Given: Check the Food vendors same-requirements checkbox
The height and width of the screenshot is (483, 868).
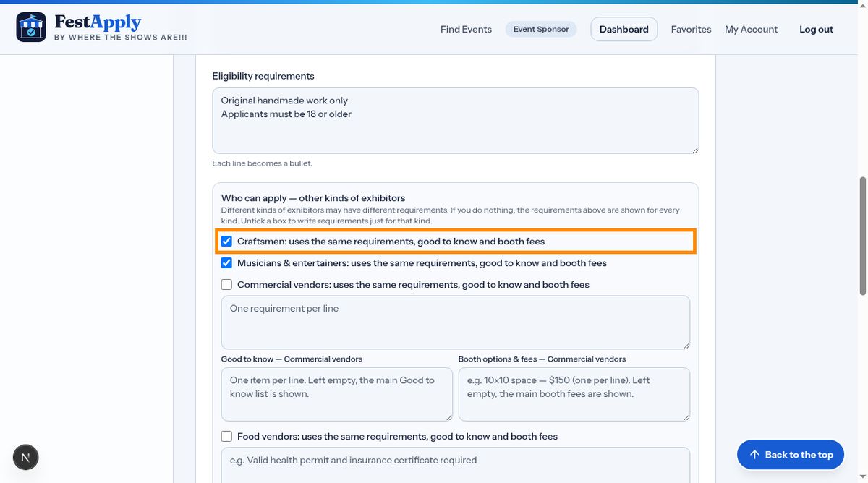Looking at the screenshot, I should 227,437.
